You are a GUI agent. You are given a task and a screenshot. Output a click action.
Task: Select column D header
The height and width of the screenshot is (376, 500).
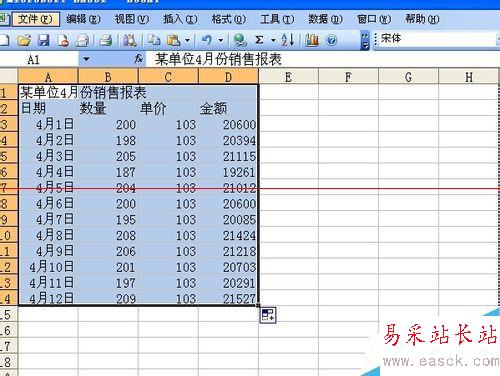click(x=228, y=77)
